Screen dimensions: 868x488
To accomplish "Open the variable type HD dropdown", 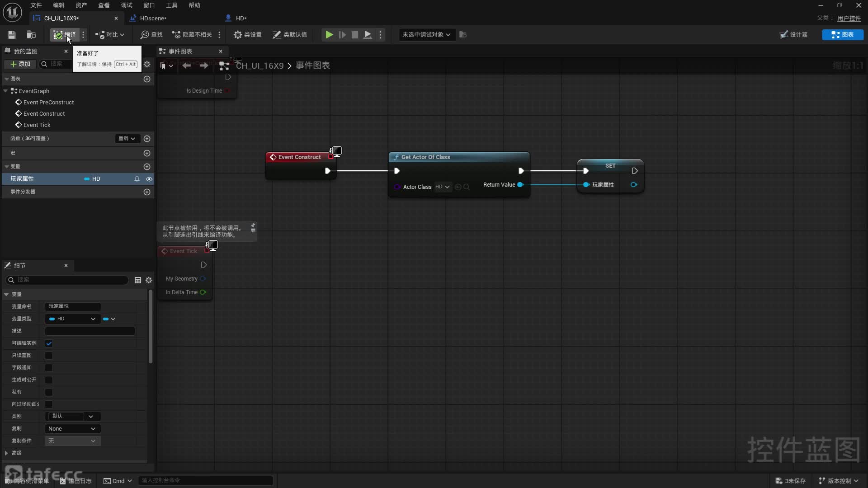I will (72, 319).
